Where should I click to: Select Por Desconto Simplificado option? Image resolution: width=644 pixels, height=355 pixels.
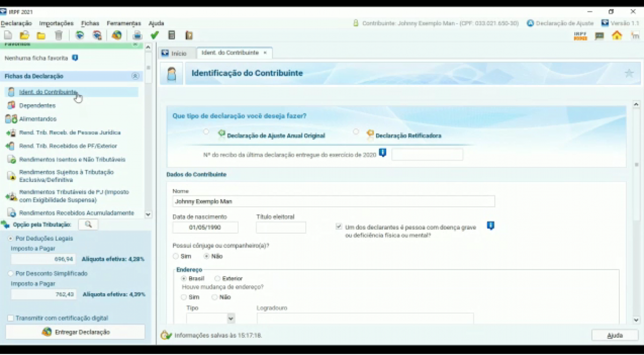tap(11, 273)
